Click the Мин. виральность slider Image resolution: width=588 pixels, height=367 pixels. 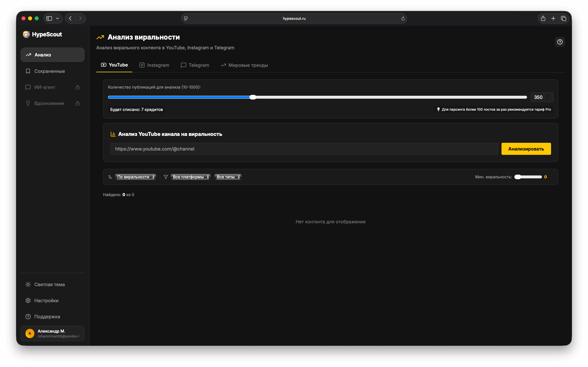click(528, 177)
